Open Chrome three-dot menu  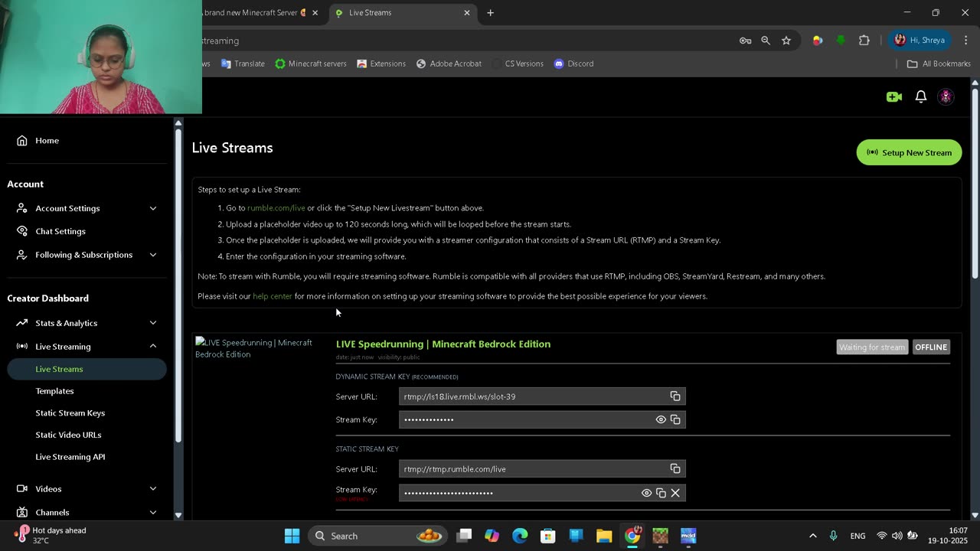tap(965, 41)
